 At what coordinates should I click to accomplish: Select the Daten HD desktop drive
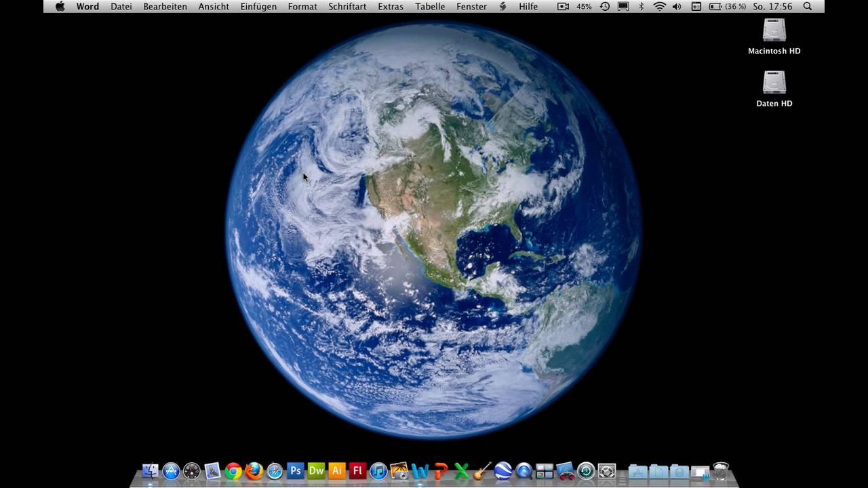pos(774,89)
